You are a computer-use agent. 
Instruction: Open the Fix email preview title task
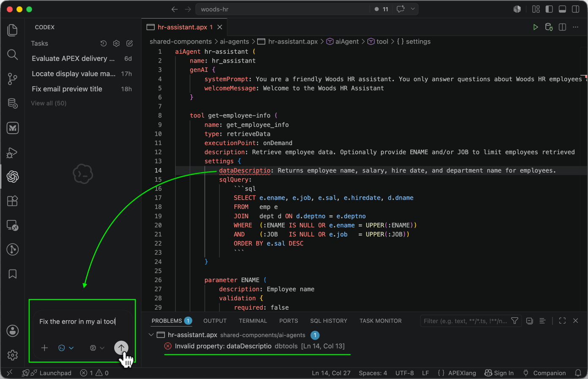(82, 89)
